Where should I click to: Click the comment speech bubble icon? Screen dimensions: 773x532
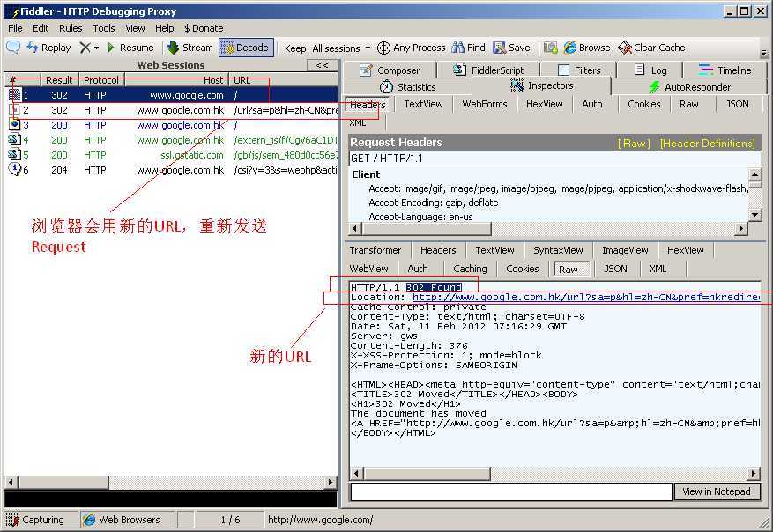[x=13, y=48]
